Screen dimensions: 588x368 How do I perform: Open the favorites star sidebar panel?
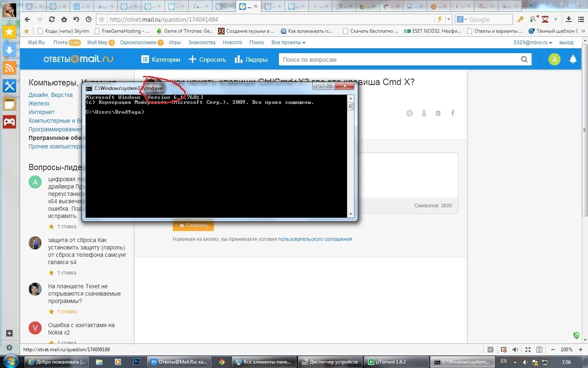pos(9,32)
